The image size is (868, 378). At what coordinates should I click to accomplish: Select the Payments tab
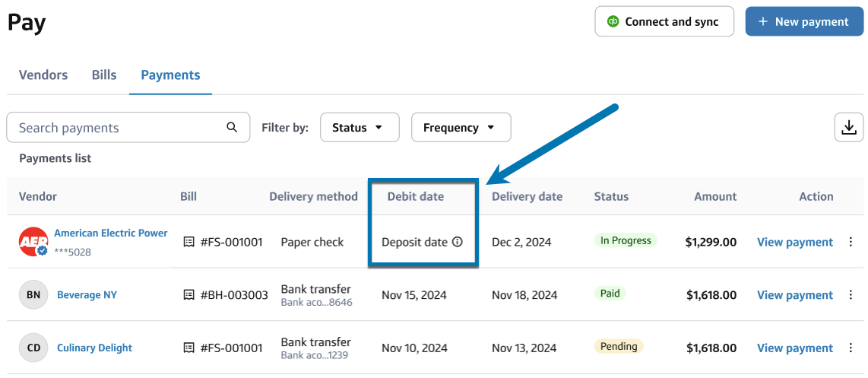pyautogui.click(x=170, y=75)
